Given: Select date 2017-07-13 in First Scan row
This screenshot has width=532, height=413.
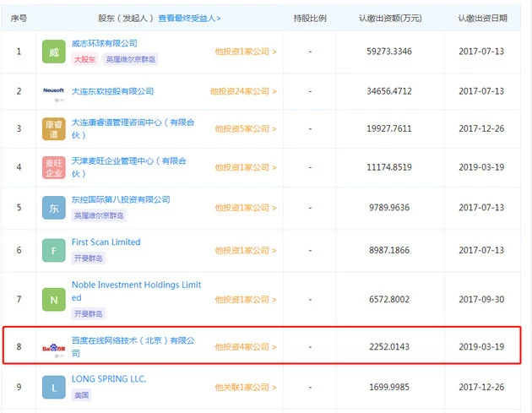Looking at the screenshot, I should point(481,251).
